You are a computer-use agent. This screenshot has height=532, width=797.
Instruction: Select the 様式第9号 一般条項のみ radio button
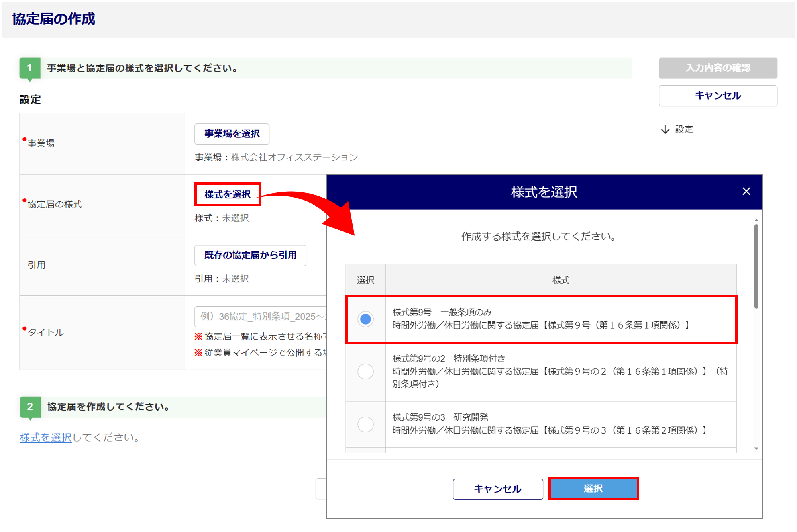click(x=365, y=319)
